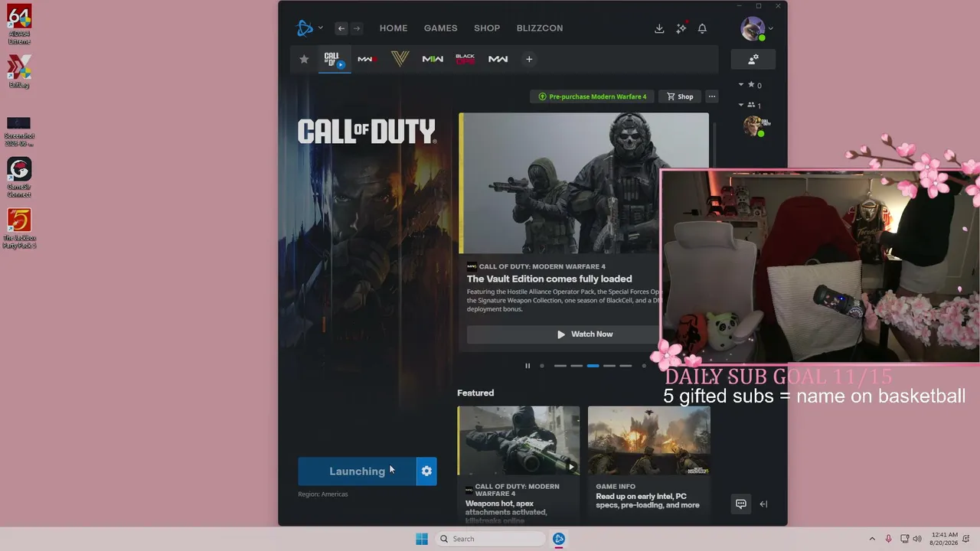This screenshot has width=980, height=551.
Task: Jump to the active blue carousel indicator
Action: click(x=593, y=366)
